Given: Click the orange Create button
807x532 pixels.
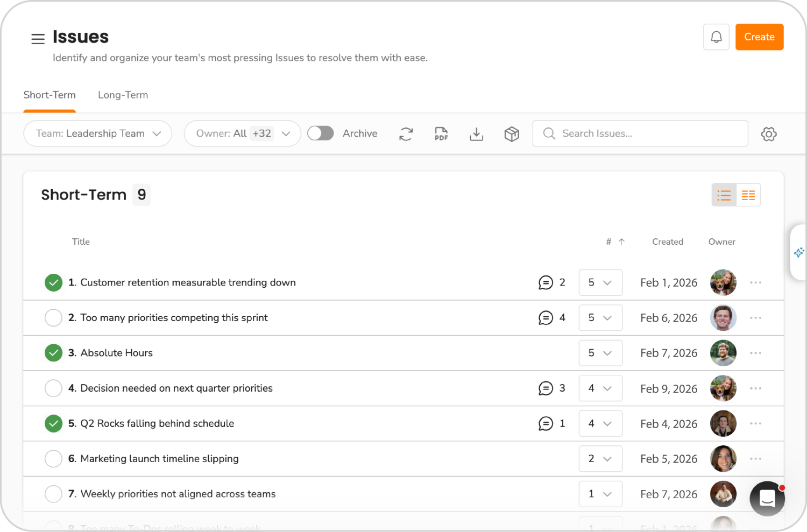Looking at the screenshot, I should click(759, 37).
